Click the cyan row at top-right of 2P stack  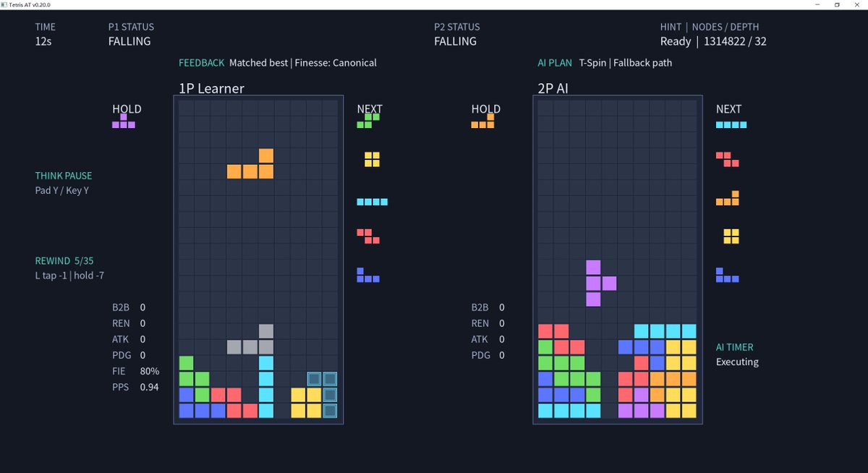(665, 331)
